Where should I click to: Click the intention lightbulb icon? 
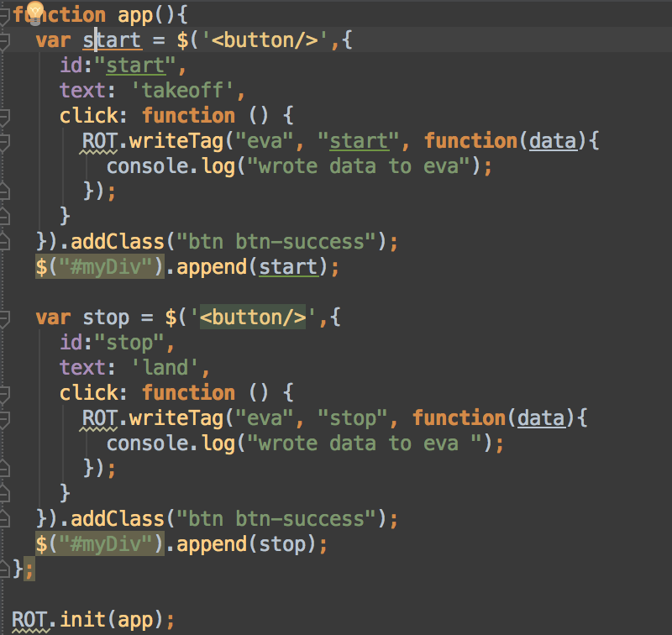point(35,9)
